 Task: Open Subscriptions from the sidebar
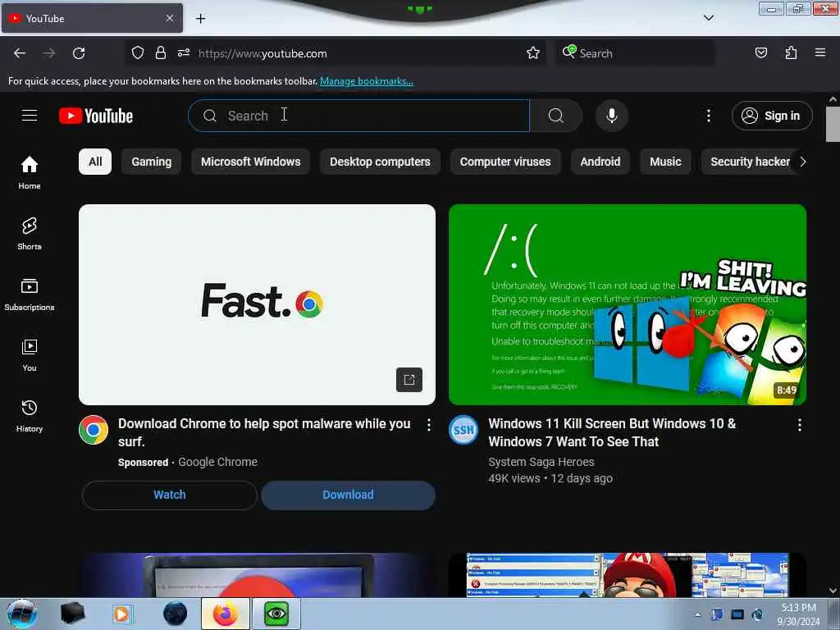(x=30, y=294)
